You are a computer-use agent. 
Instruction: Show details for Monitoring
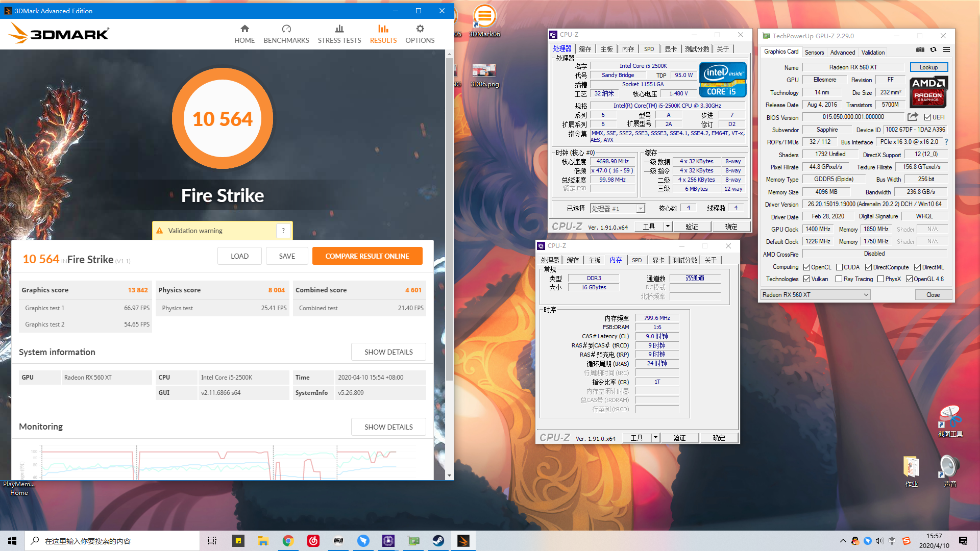[x=388, y=427]
